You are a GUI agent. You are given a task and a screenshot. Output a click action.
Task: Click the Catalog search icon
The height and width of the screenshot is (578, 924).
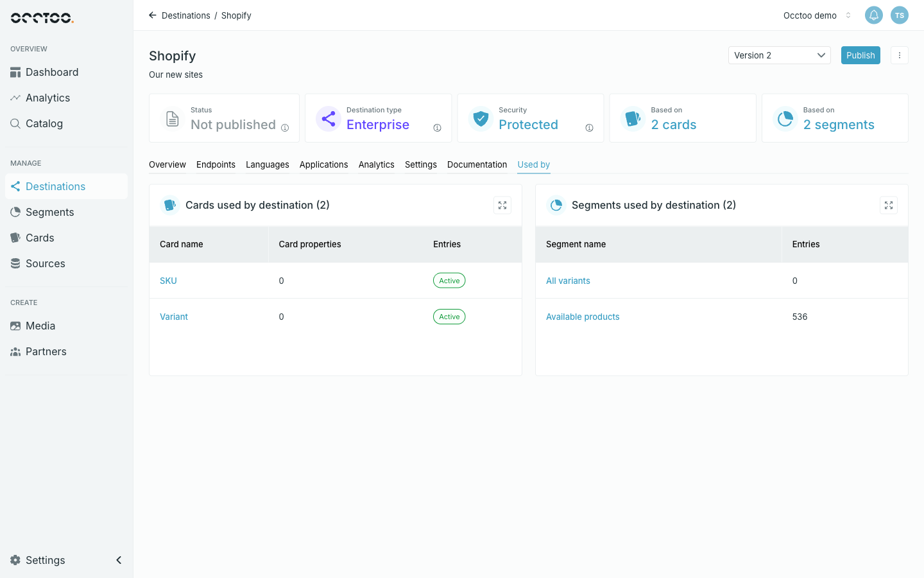[x=15, y=124]
